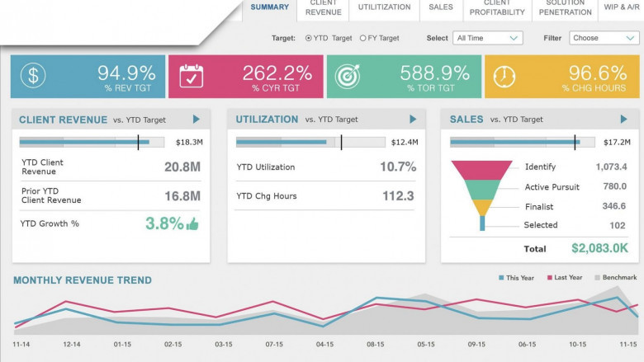644x362 pixels.
Task: Expand the Choose filter dropdown
Action: (604, 38)
